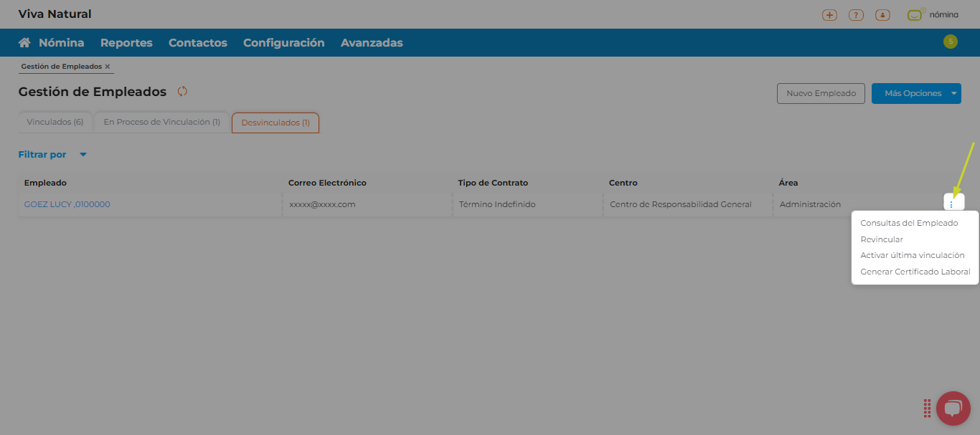
Task: Expand the Filtrar por dropdown
Action: click(83, 155)
